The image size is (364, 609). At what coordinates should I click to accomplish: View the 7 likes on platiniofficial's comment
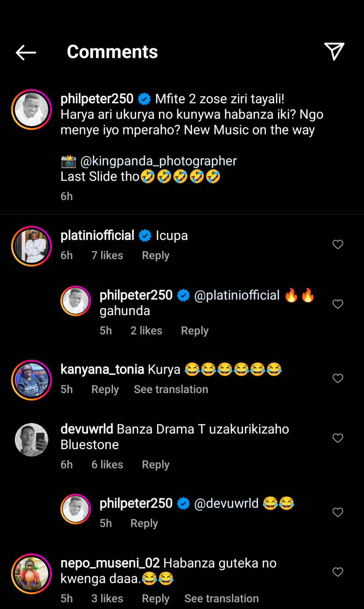(107, 256)
